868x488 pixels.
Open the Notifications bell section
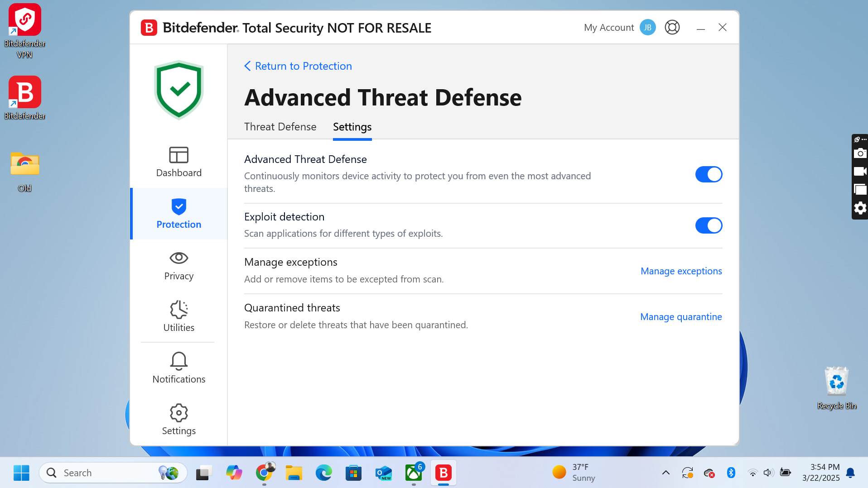(x=179, y=368)
